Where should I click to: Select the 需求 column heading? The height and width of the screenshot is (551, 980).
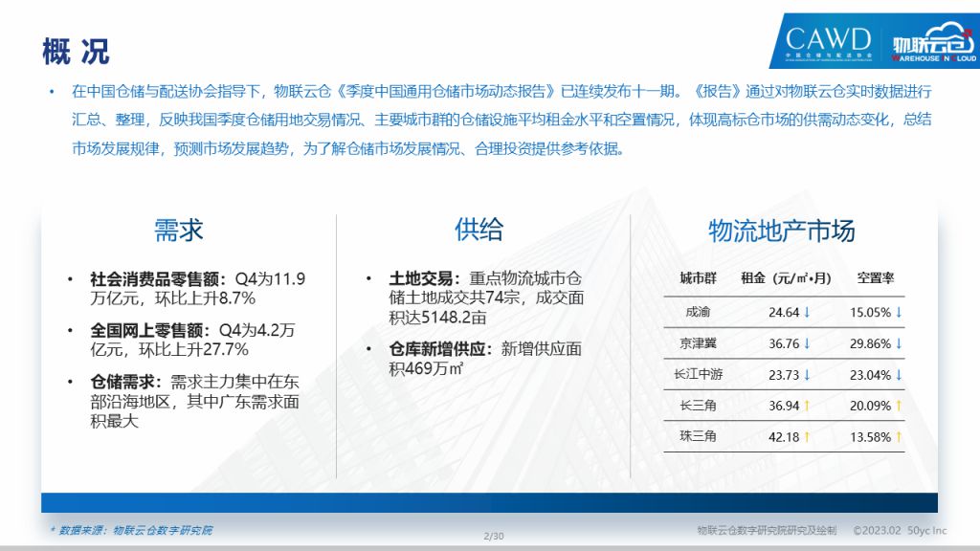click(x=179, y=230)
